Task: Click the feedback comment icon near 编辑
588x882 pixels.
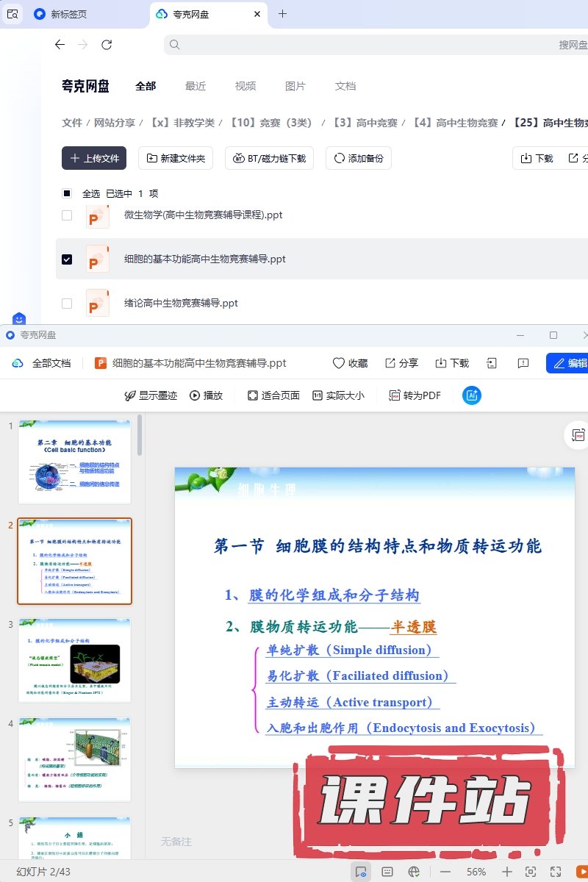Action: pos(523,363)
